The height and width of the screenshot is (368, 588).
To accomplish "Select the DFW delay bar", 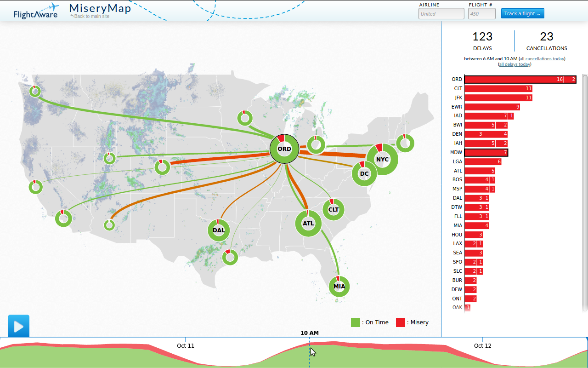I will 470,289.
